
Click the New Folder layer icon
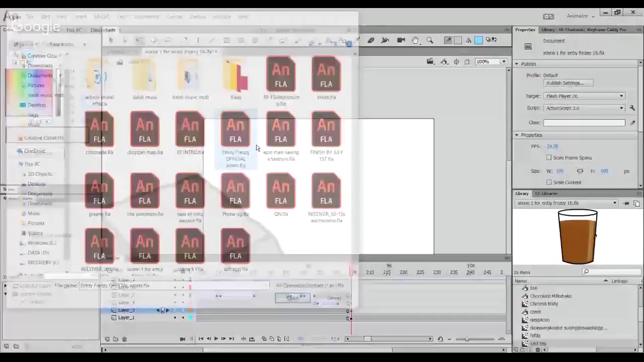click(x=116, y=339)
